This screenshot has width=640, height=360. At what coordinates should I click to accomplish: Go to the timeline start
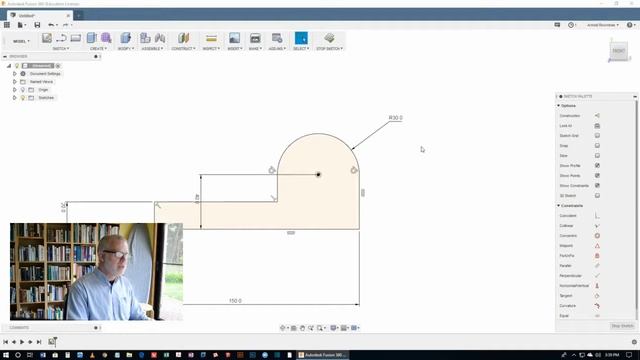click(6, 342)
